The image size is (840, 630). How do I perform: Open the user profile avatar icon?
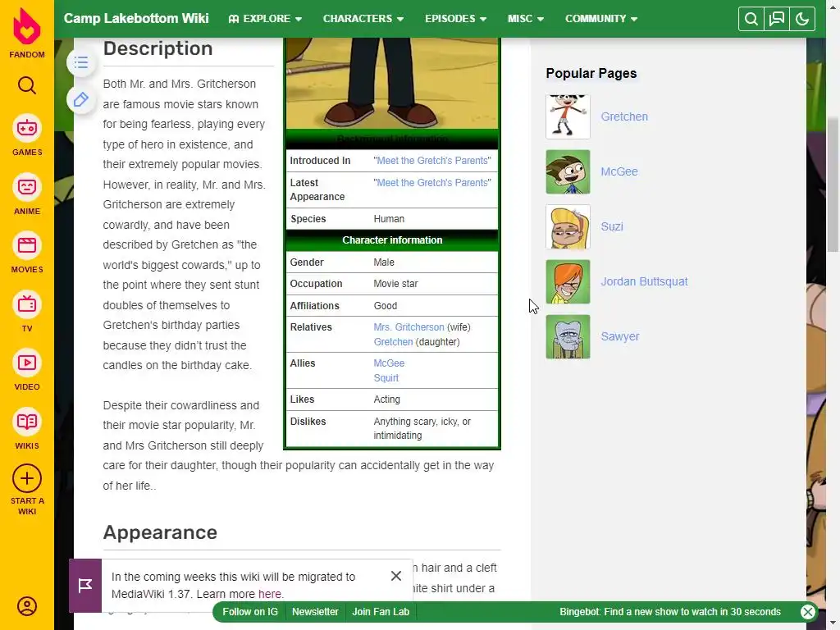point(27,606)
